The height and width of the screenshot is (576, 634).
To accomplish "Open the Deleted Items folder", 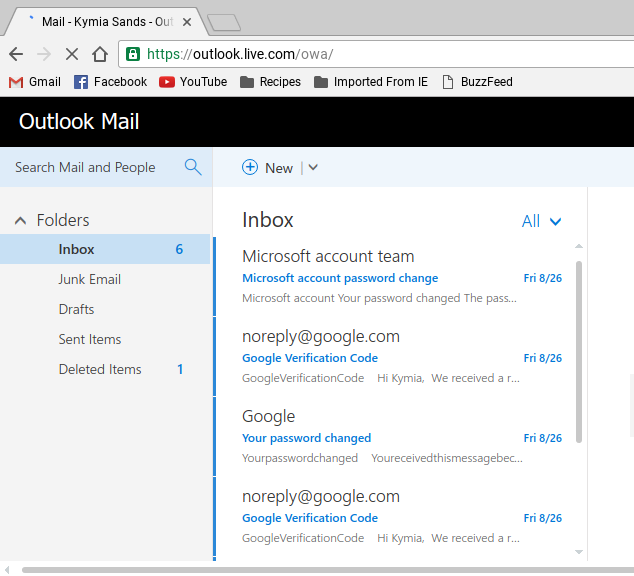I will point(100,369).
